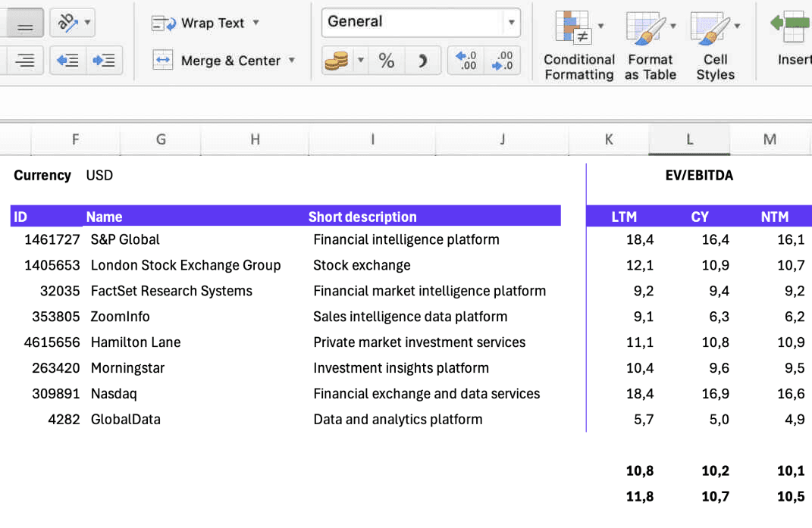Viewport: 812px width, 528px height.
Task: Click the Short description header
Action: coord(362,217)
